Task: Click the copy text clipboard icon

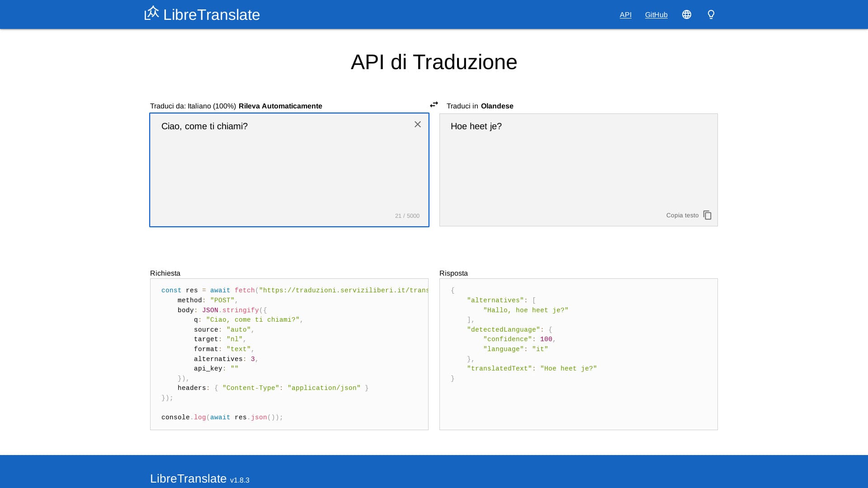Action: click(x=708, y=216)
